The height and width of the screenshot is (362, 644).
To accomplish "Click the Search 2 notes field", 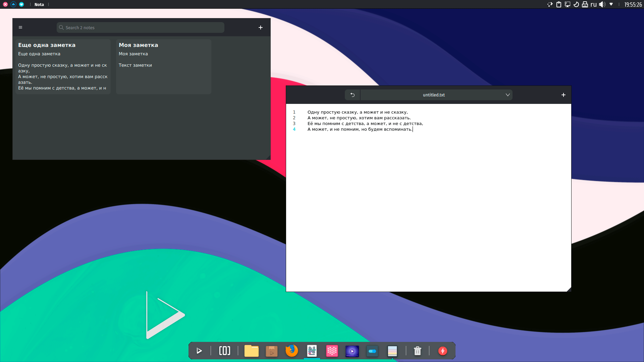I will [x=141, y=27].
